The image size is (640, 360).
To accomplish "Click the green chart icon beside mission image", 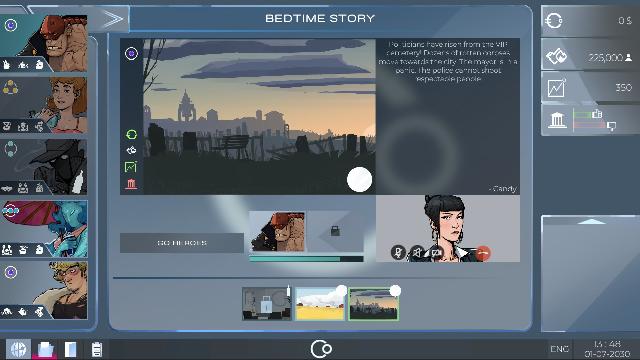I will click(x=131, y=167).
